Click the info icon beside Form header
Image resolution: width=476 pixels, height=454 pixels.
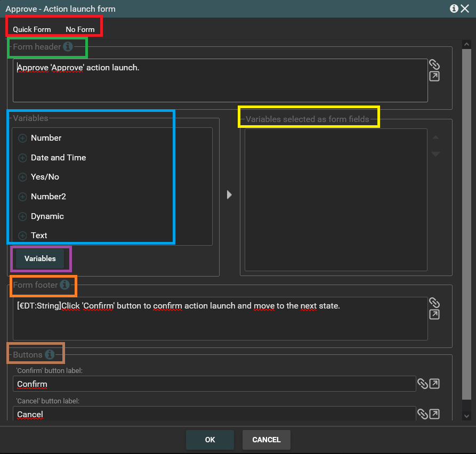[68, 46]
